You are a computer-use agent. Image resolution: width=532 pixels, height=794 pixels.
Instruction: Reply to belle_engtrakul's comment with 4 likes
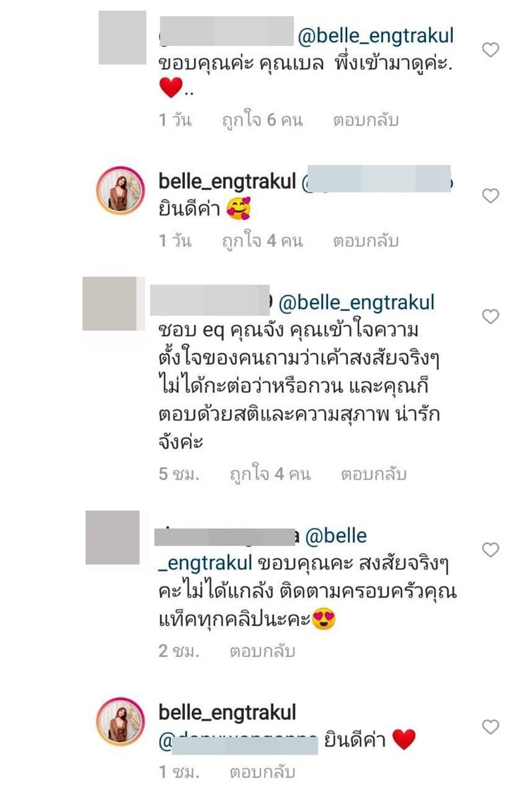coord(366,241)
